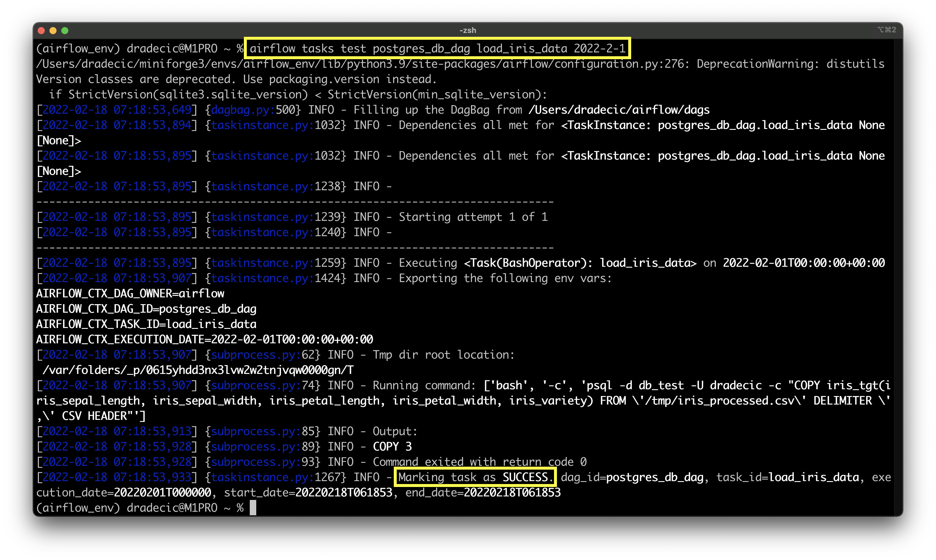The width and height of the screenshot is (936, 560).
Task: Click the red close window button
Action: point(42,31)
